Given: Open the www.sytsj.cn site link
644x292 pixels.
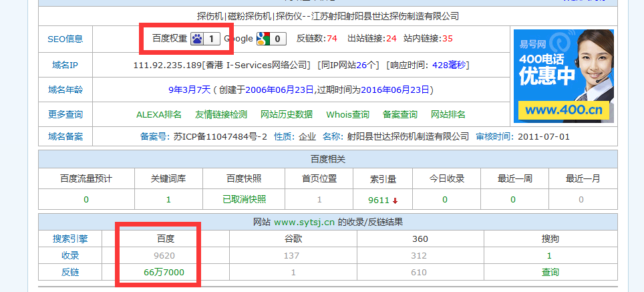Looking at the screenshot, I should (304, 222).
